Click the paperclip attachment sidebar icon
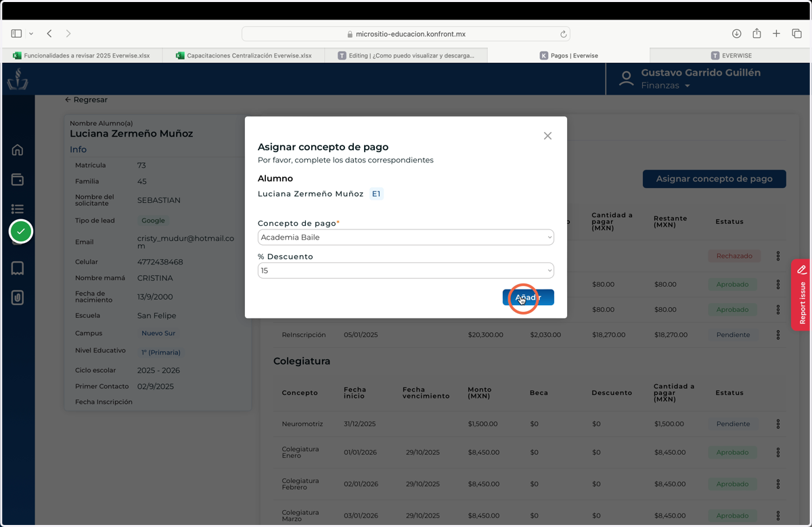This screenshot has width=812, height=527. (x=18, y=298)
